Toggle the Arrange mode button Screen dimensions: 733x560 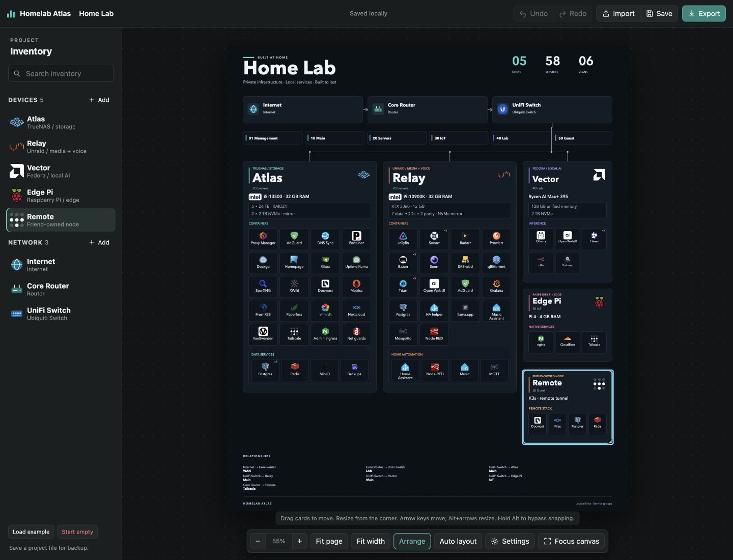(412, 541)
